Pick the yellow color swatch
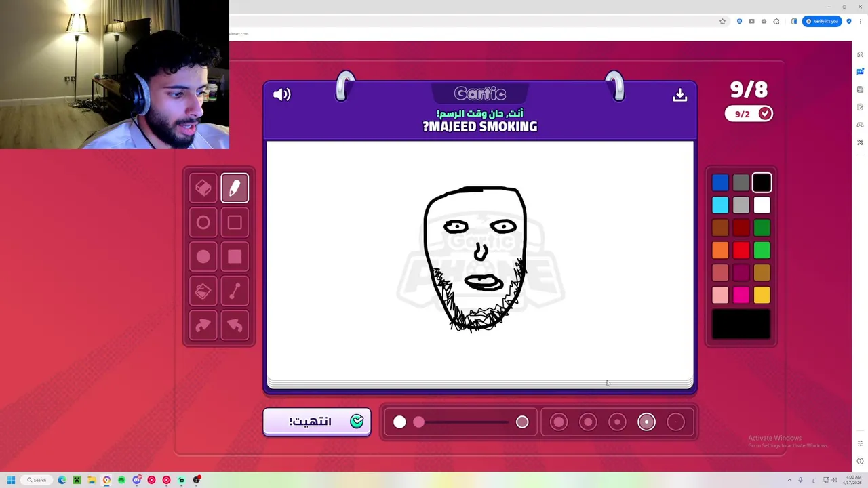Image resolution: width=868 pixels, height=488 pixels. pyautogui.click(x=762, y=295)
